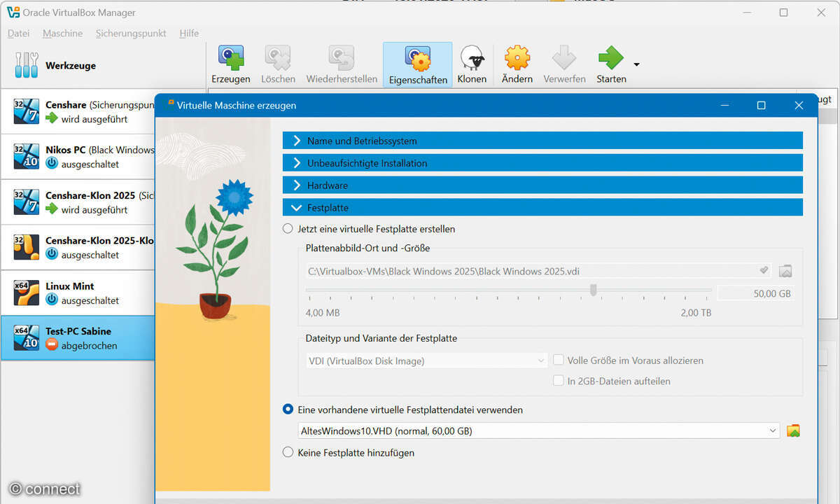Close the Virtuelle Maschine erzeugen dialog

click(799, 106)
